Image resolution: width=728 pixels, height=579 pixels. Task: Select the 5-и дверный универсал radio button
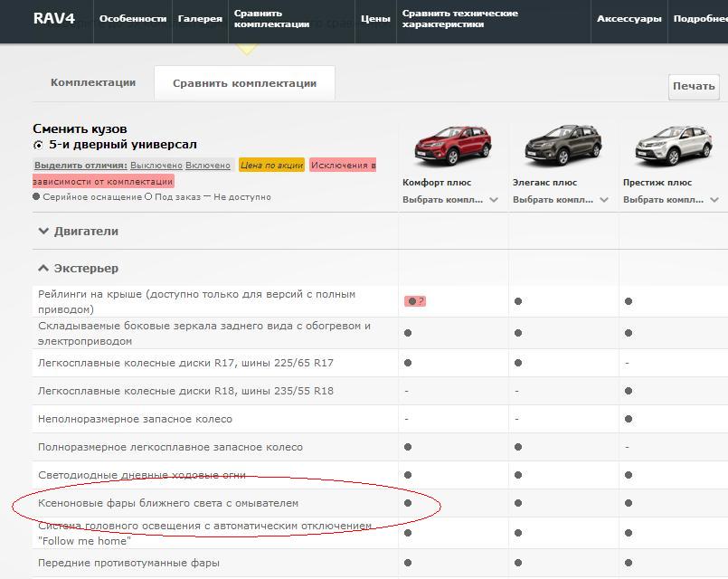click(x=38, y=146)
